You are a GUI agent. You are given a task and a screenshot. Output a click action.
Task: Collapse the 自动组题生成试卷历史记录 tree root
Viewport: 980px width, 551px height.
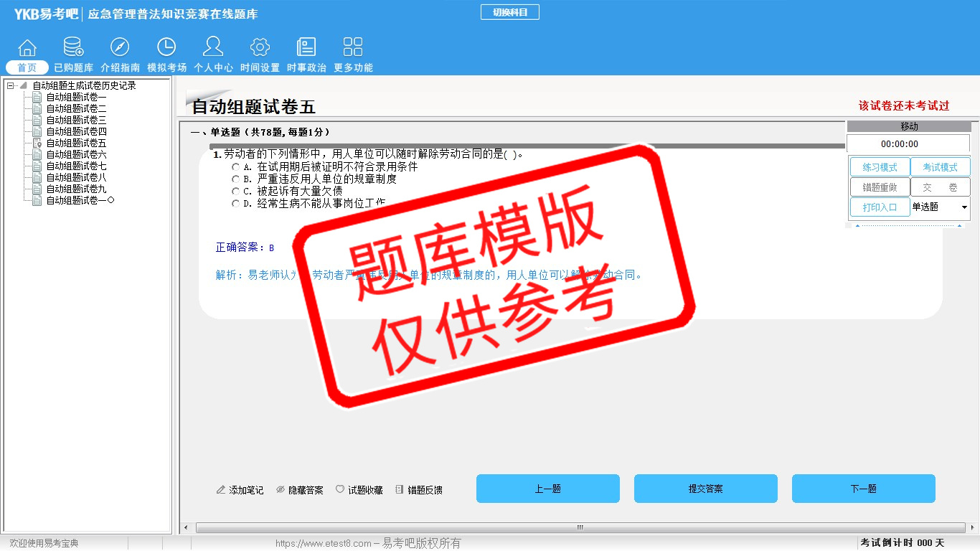click(x=10, y=85)
